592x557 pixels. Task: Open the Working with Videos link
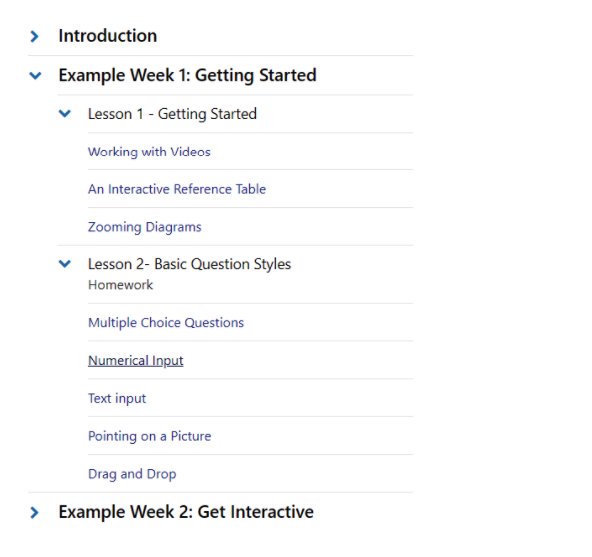click(149, 152)
